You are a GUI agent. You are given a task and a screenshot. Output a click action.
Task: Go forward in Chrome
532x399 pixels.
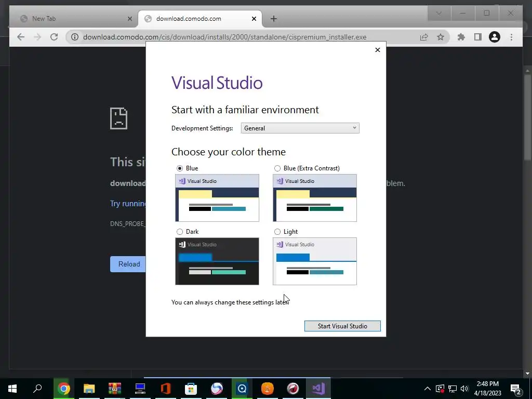pos(37,37)
